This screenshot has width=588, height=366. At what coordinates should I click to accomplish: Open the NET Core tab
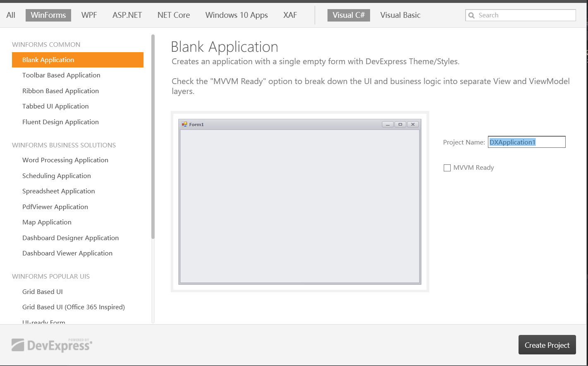174,15
